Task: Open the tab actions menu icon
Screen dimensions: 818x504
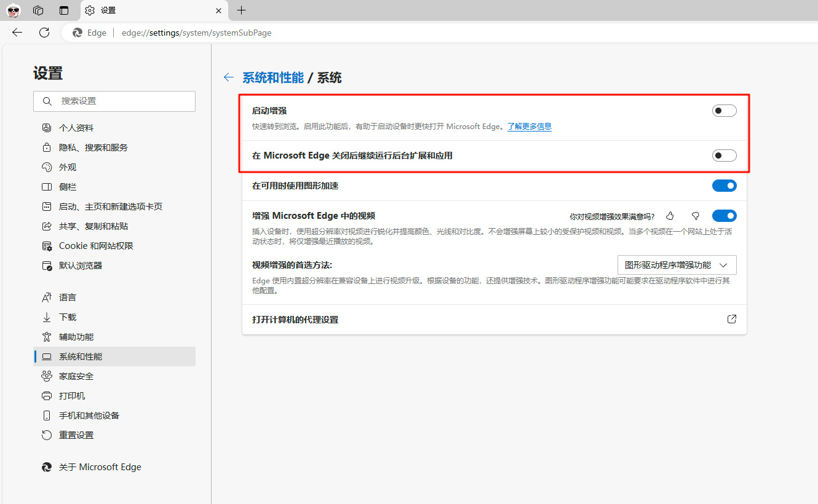Action: pos(64,10)
